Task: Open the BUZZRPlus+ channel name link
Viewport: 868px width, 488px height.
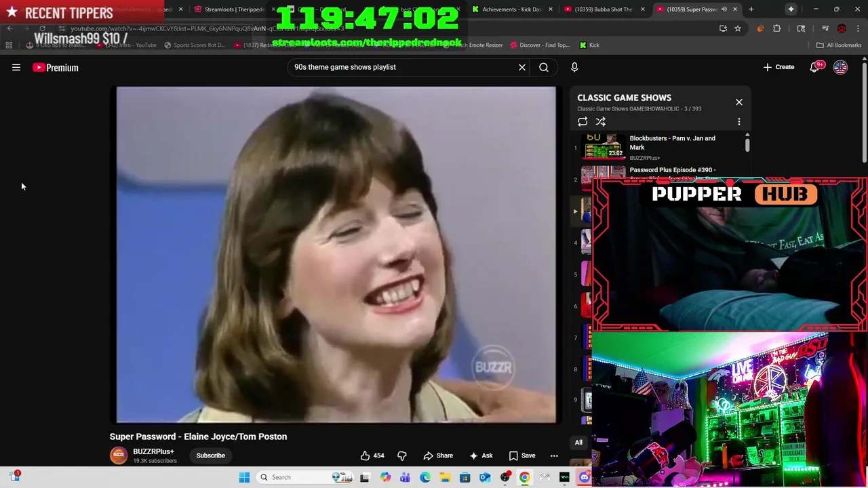Action: tap(153, 451)
